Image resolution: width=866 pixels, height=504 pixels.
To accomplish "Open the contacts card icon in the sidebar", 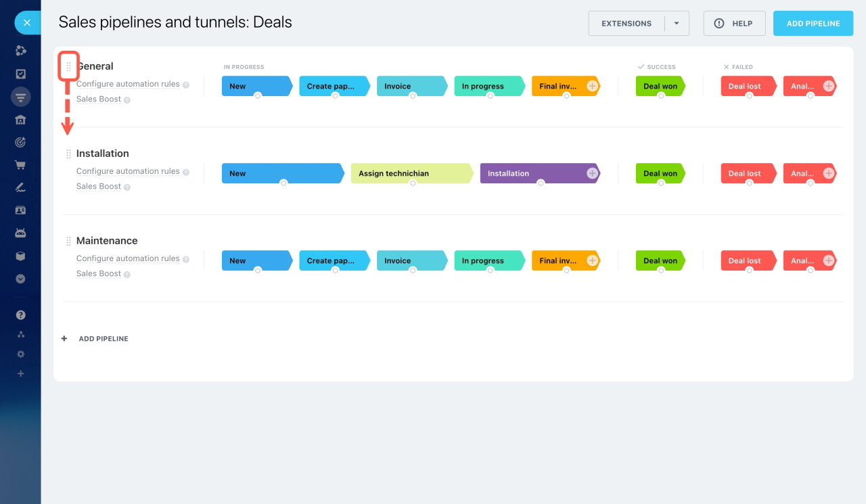I will 20,210.
